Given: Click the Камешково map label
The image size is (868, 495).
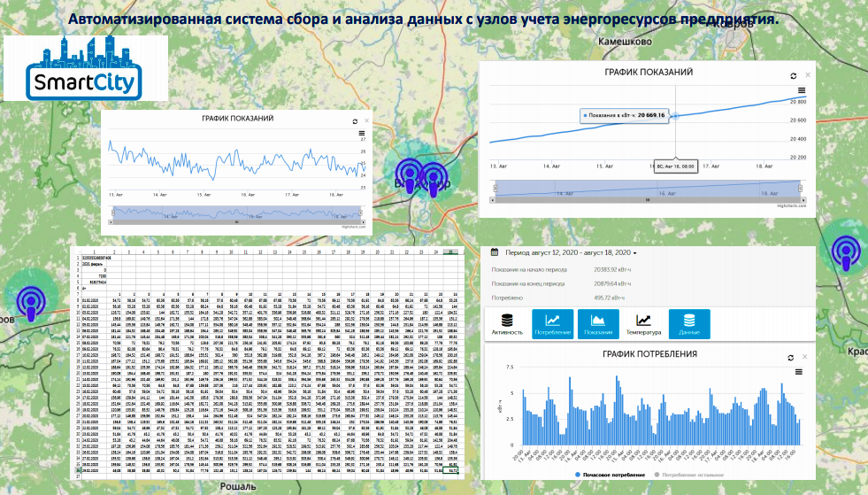Looking at the screenshot, I should tap(625, 42).
